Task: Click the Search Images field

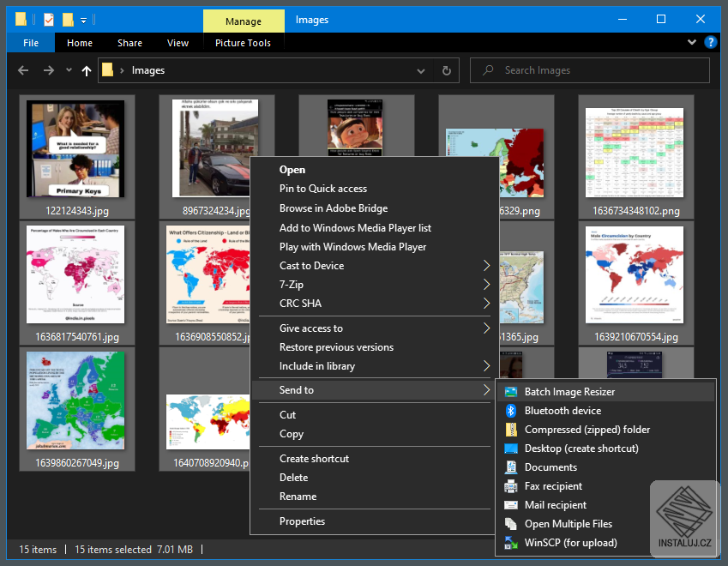Action: 590,70
